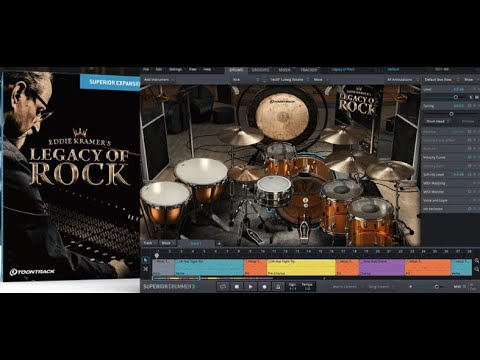Open the All Articulations dropdown

[x=402, y=80]
